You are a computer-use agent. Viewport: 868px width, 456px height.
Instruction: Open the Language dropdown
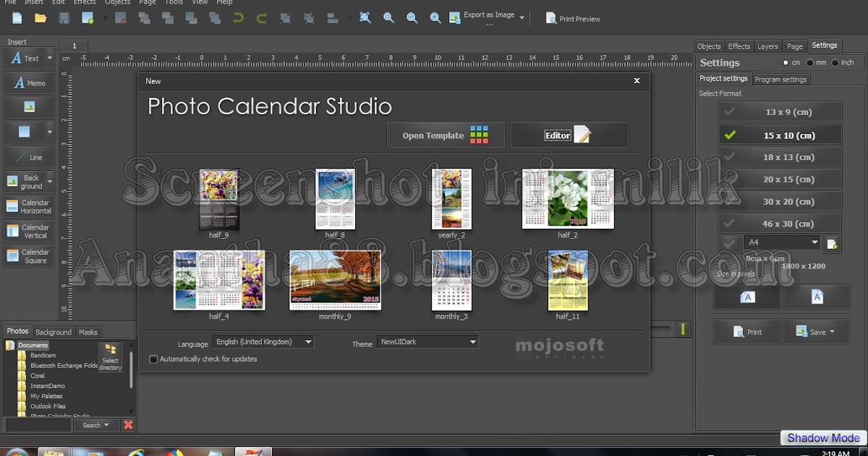[x=309, y=342]
